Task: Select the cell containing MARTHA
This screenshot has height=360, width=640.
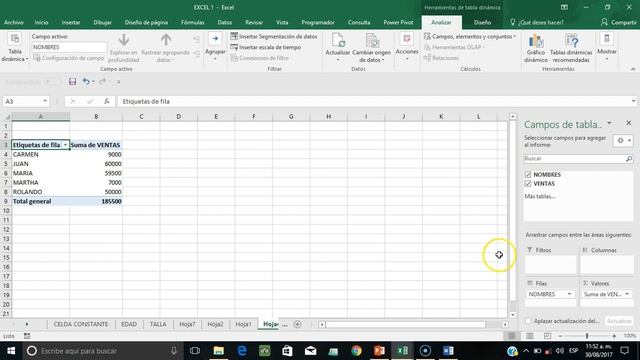Action: click(40, 182)
